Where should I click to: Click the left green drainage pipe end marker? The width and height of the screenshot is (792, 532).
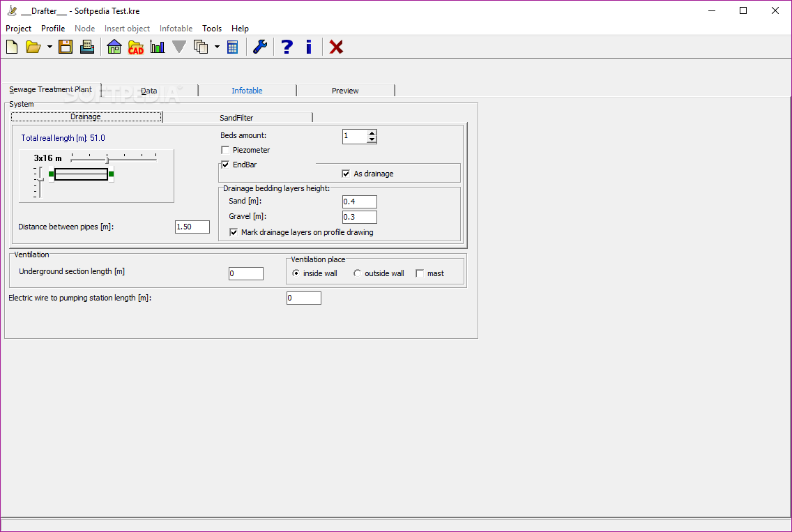51,174
